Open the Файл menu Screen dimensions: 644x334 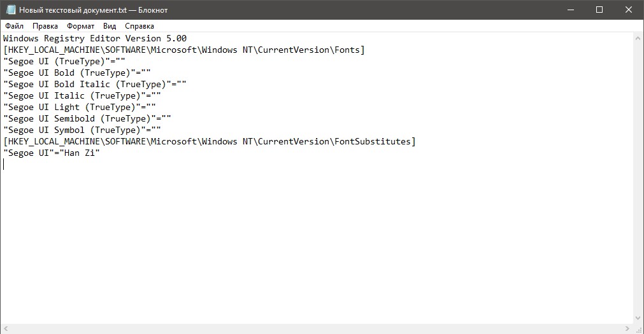(14, 26)
